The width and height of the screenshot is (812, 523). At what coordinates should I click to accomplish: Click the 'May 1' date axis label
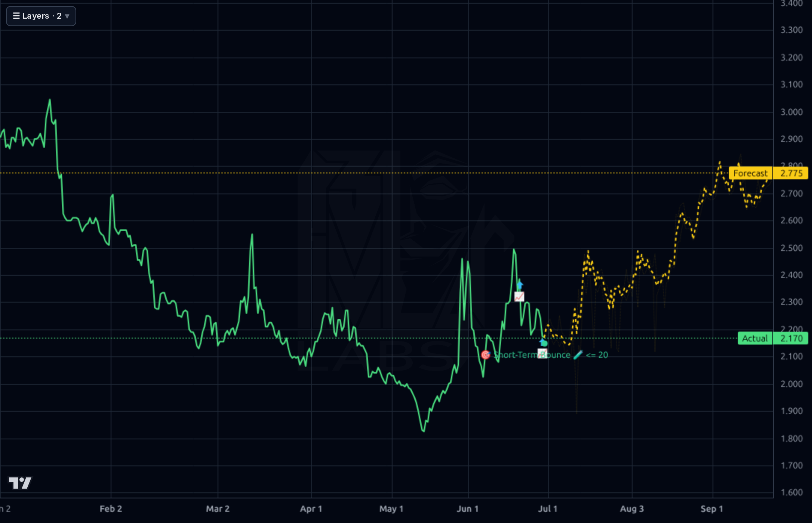[x=391, y=509]
